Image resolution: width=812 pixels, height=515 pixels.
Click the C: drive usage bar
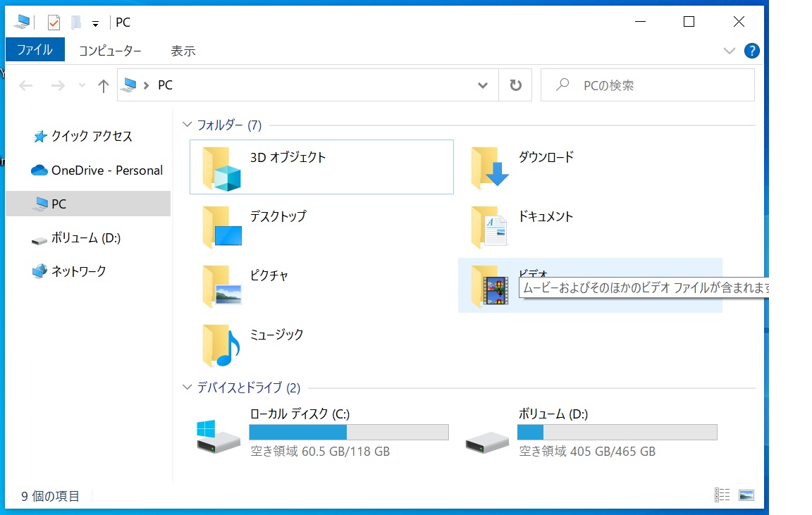[348, 432]
